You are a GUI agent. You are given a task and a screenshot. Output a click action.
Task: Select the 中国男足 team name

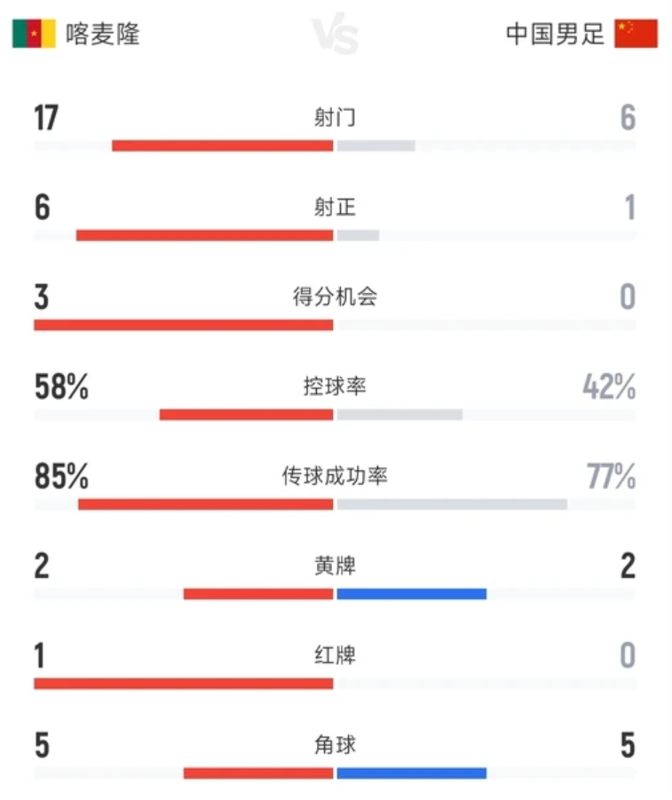tap(555, 34)
